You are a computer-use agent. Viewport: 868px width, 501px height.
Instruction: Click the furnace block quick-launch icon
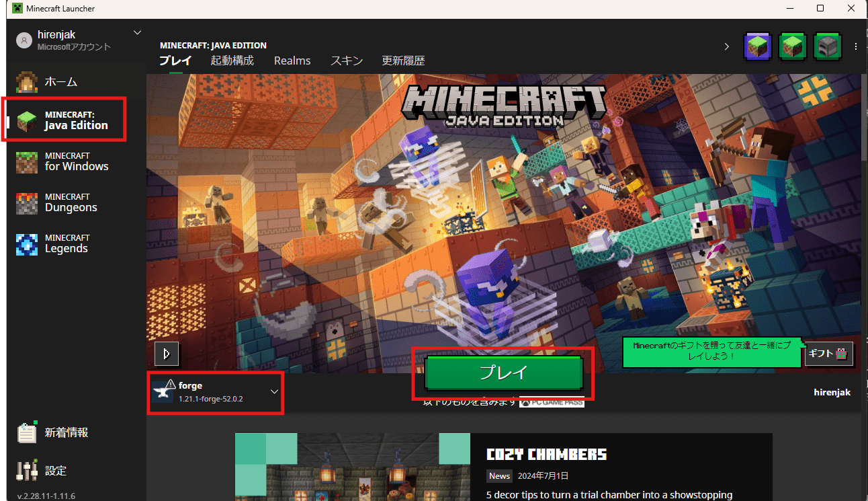point(827,46)
